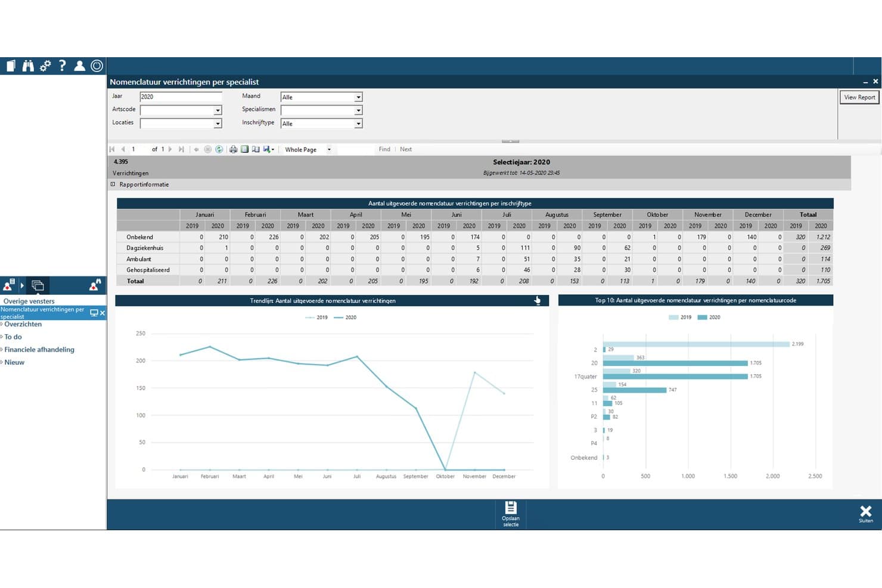The height and width of the screenshot is (588, 882).
Task: Click the View Report button
Action: (x=859, y=97)
